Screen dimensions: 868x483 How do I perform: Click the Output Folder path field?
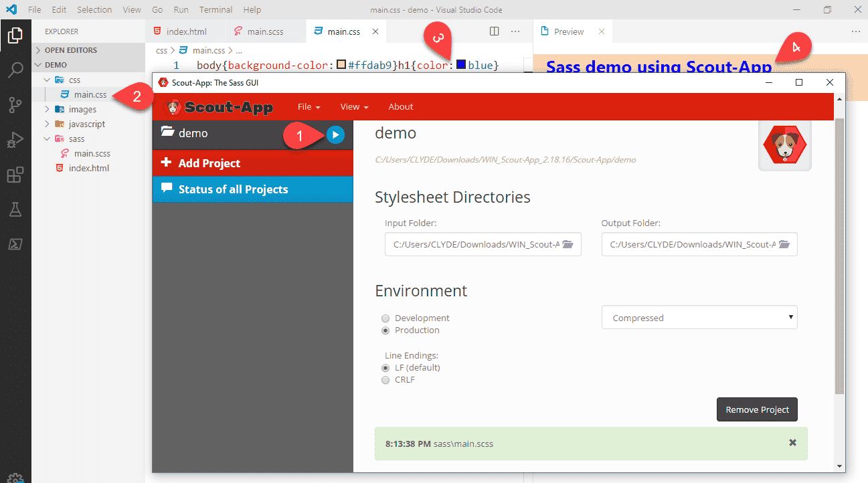699,245
